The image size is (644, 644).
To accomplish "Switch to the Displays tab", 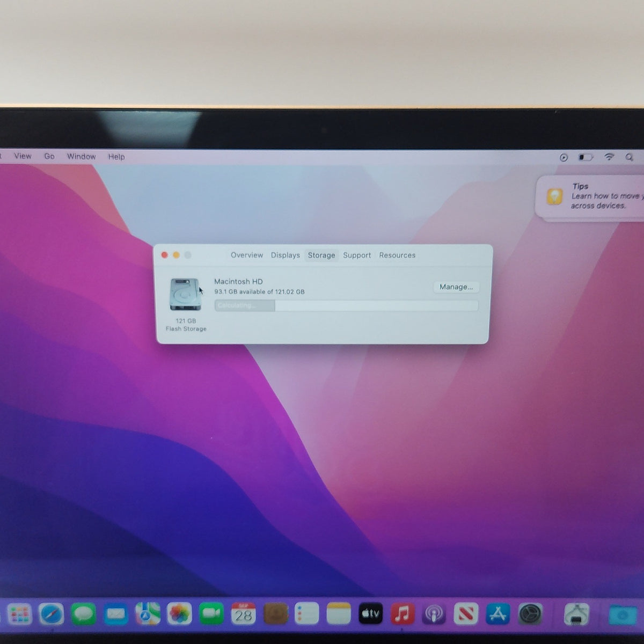I will point(286,255).
